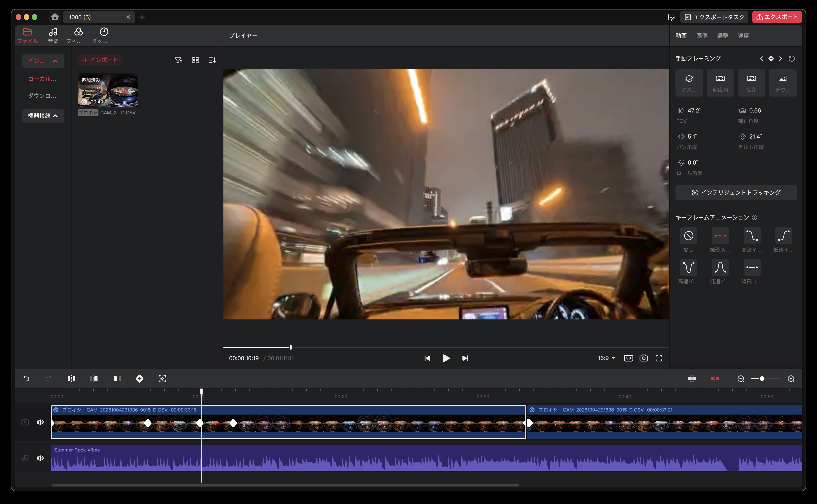Click the split clip icon in timeline toolbar
Viewport: 817px width, 504px height.
pos(71,378)
